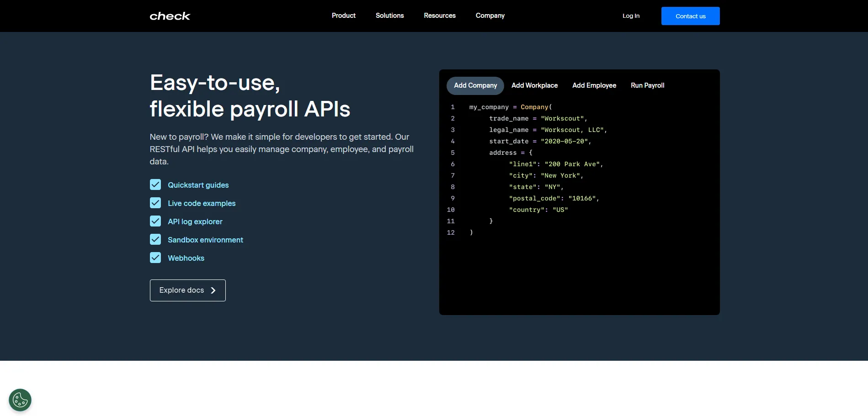Open the Solutions dropdown menu
Image resolution: width=868 pixels, height=416 pixels.
point(389,16)
